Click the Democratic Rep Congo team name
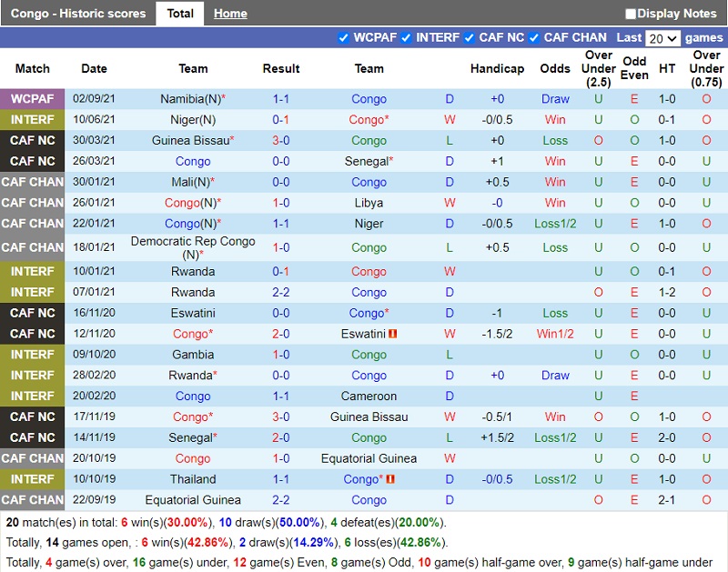 coord(193,242)
